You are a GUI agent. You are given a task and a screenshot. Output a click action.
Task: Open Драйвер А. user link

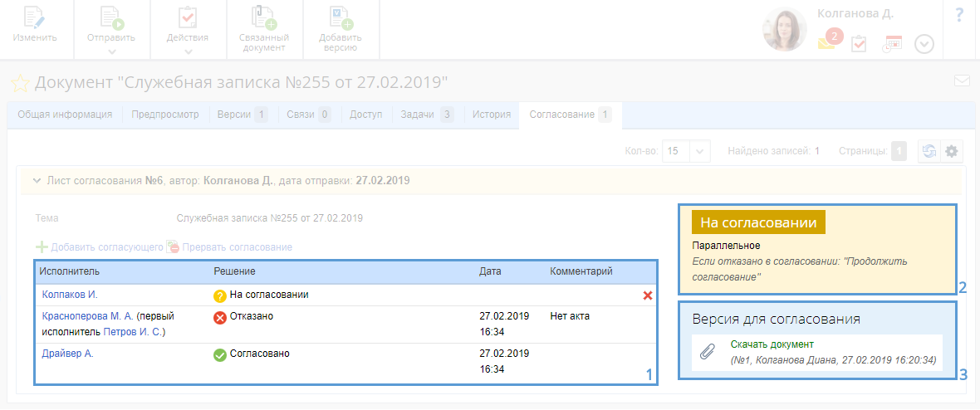[67, 354]
